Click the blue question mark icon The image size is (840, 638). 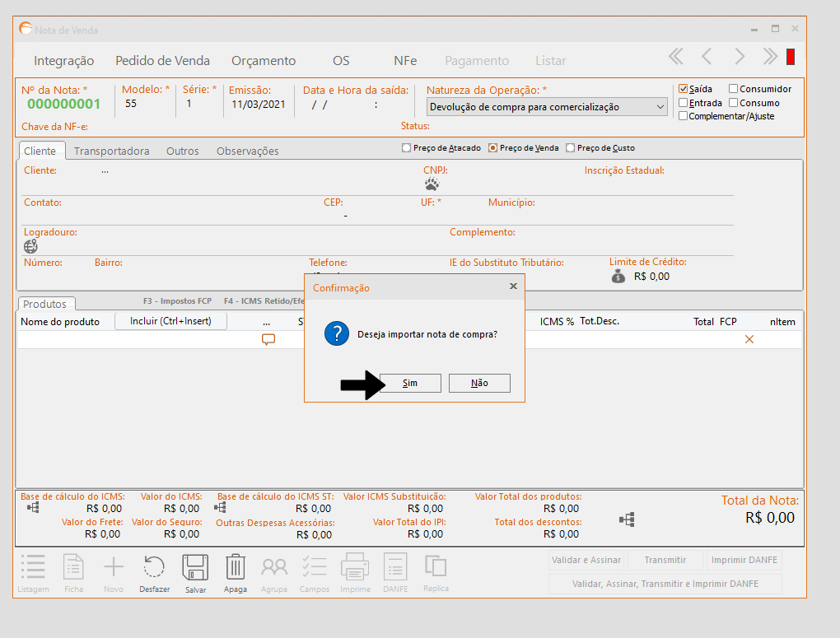337,333
